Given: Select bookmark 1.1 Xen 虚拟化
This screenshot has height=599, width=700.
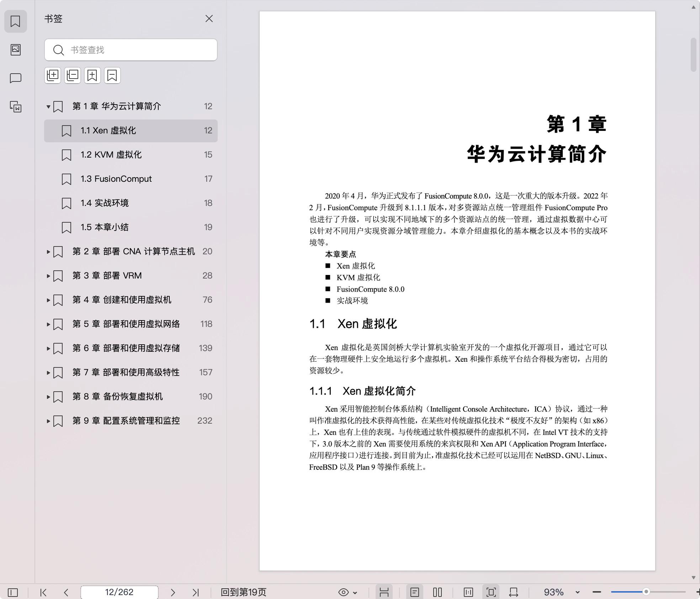Looking at the screenshot, I should (131, 131).
